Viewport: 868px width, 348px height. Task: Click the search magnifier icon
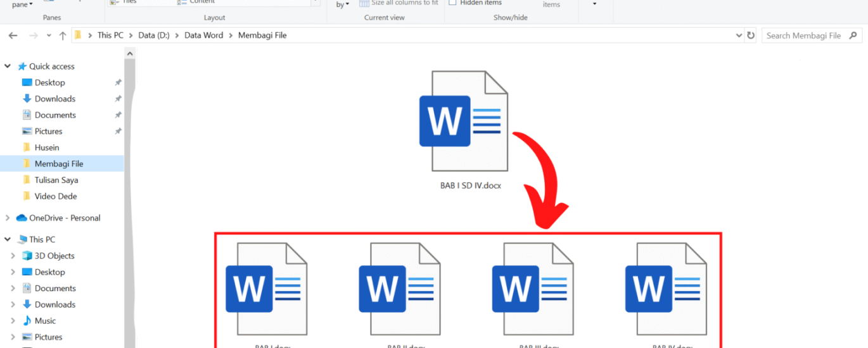853,35
